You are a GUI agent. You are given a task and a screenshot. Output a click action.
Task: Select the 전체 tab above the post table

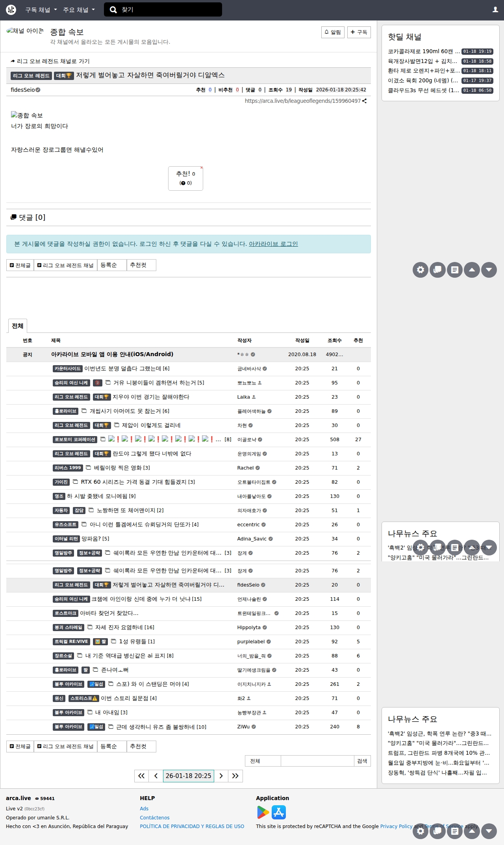[x=18, y=326]
